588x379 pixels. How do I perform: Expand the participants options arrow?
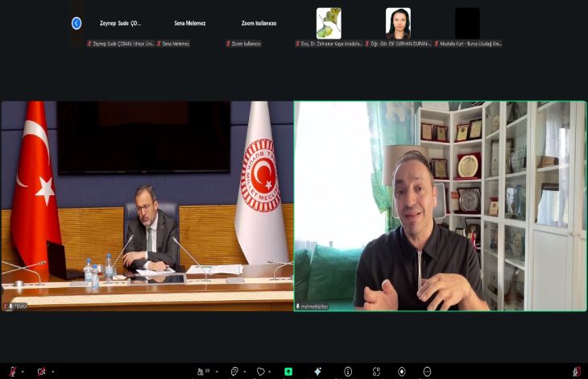217,372
